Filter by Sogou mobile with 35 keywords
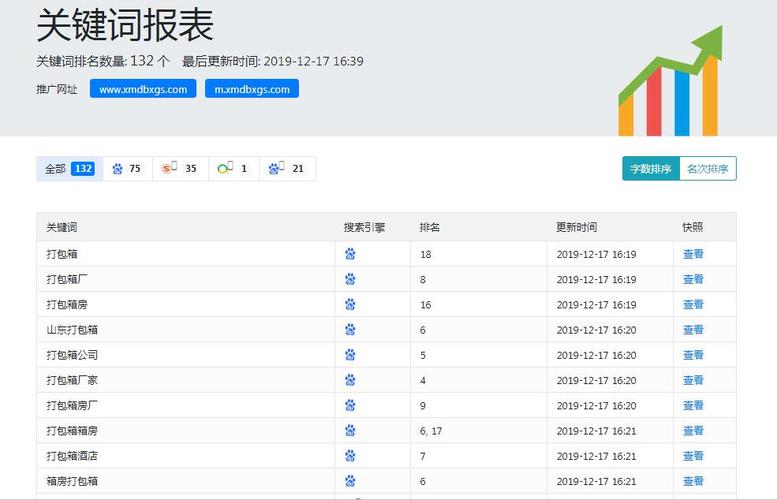This screenshot has height=500, width=777. [180, 169]
